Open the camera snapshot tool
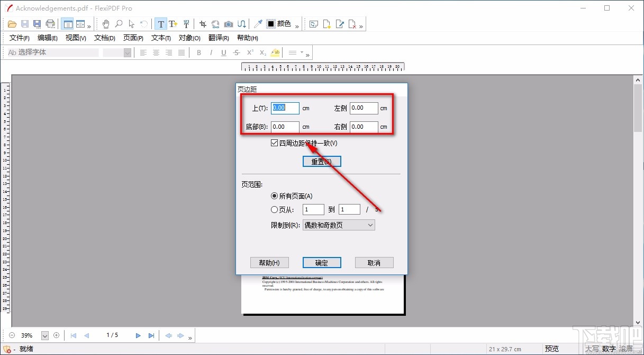Screen dimensions: 644x355 (x=228, y=24)
